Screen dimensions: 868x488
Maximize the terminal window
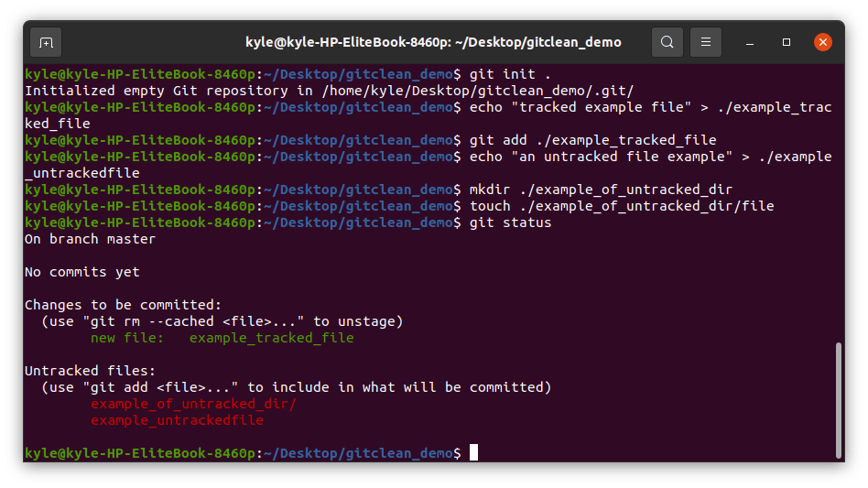[787, 42]
